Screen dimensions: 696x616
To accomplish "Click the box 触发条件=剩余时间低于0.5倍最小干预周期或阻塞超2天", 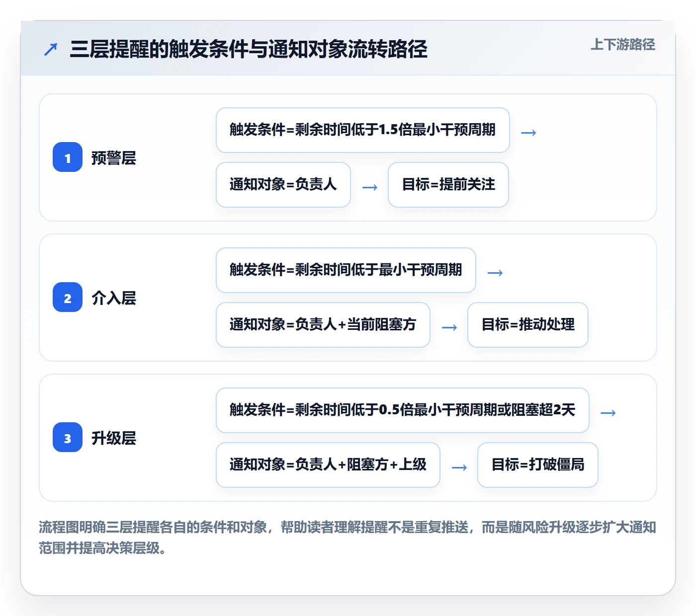I will pos(403,410).
